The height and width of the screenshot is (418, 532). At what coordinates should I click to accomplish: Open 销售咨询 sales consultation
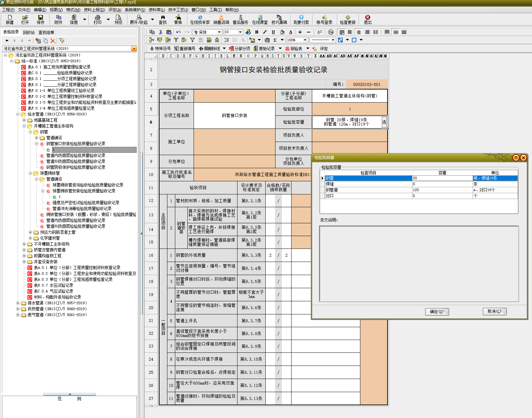221,19
